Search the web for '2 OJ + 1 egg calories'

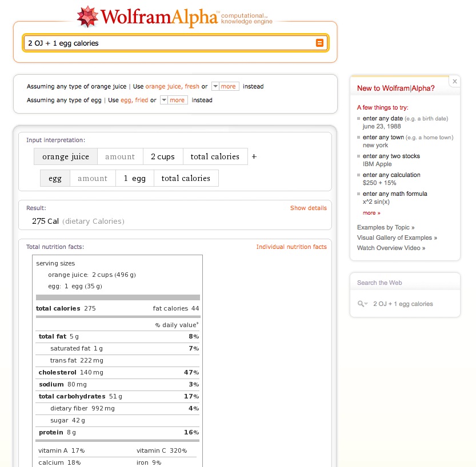pyautogui.click(x=403, y=304)
